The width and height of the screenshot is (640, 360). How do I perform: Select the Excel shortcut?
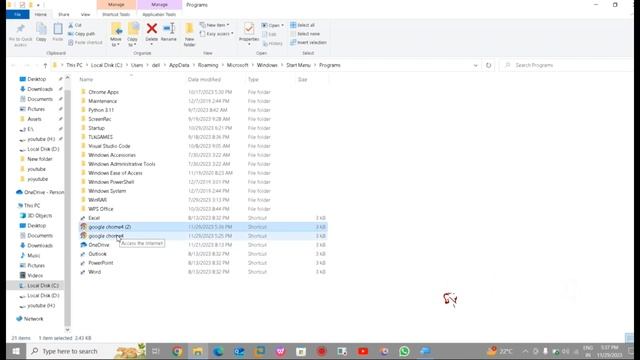[x=94, y=218]
